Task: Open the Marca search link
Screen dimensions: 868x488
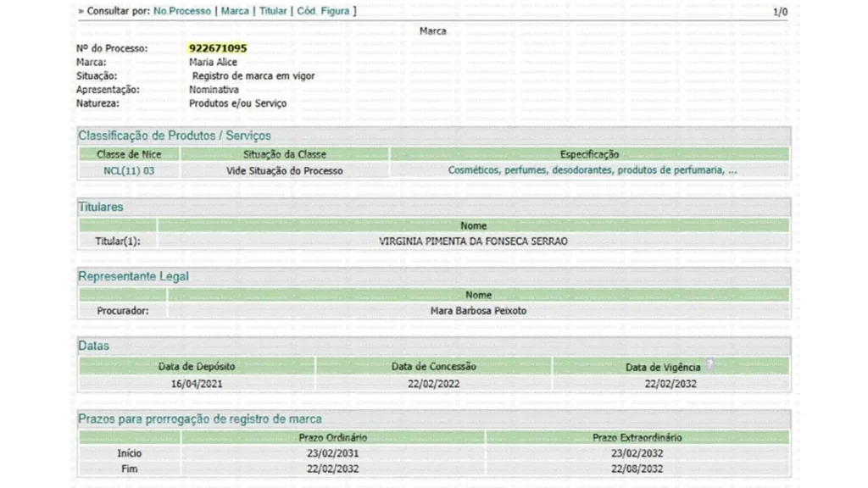Action: click(x=235, y=10)
